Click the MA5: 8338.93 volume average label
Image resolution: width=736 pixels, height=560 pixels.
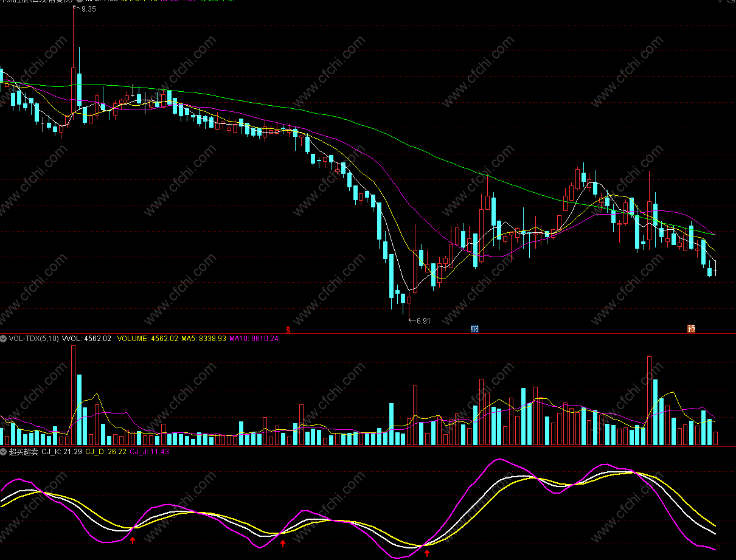[203, 339]
